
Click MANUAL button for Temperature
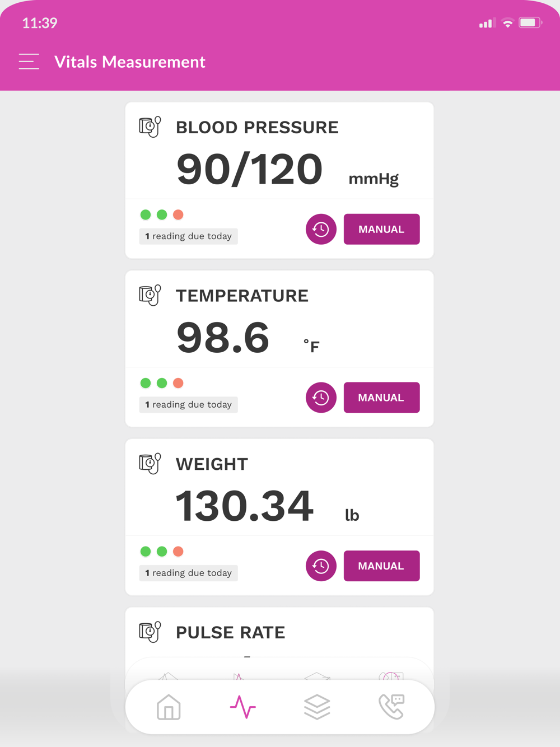click(x=381, y=398)
